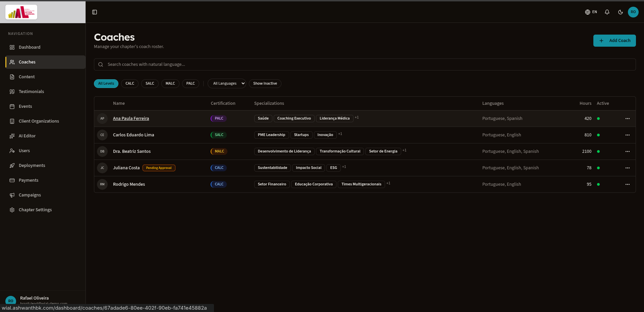Toggle Show Inactive coaches
Screen dimensions: 644x312
coord(265,84)
